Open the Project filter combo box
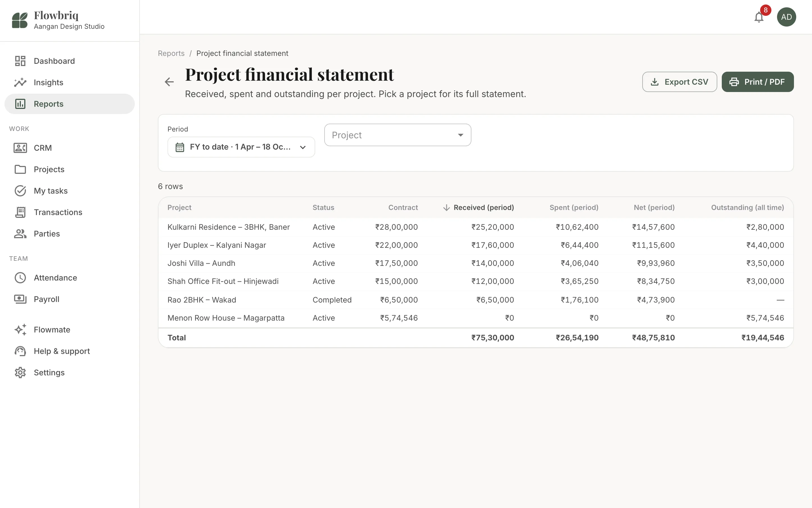The width and height of the screenshot is (812, 508). click(x=398, y=135)
